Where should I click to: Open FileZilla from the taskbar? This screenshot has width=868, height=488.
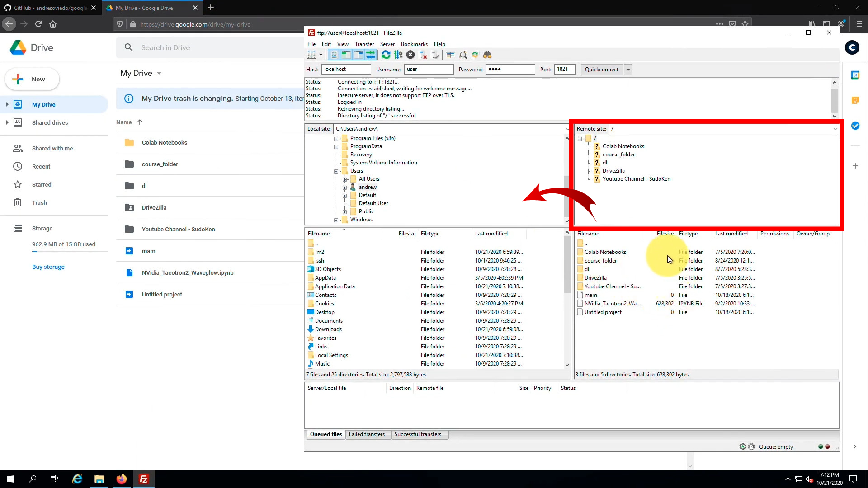click(x=144, y=479)
